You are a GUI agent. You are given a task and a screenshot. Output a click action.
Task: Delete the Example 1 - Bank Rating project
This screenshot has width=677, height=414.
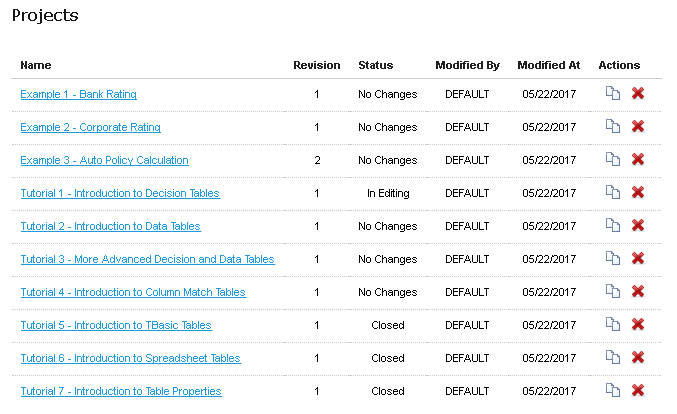tap(638, 94)
